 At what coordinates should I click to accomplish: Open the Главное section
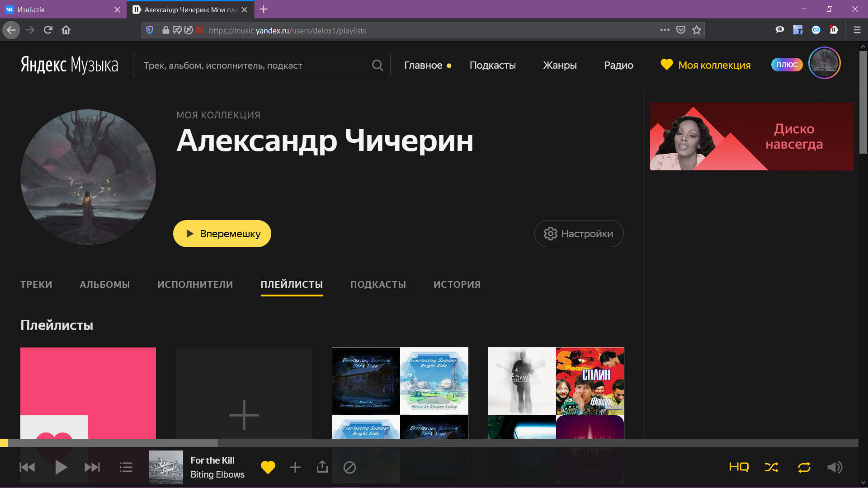(423, 66)
